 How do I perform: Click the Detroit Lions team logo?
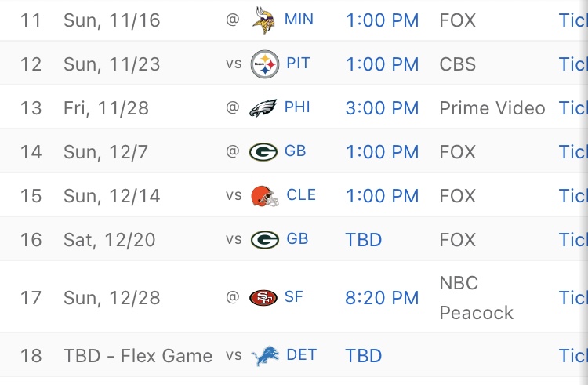click(x=264, y=356)
